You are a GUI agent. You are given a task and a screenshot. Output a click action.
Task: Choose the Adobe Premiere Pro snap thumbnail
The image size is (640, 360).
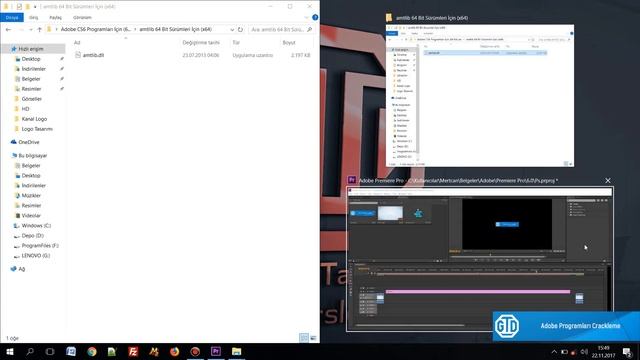tap(480, 259)
